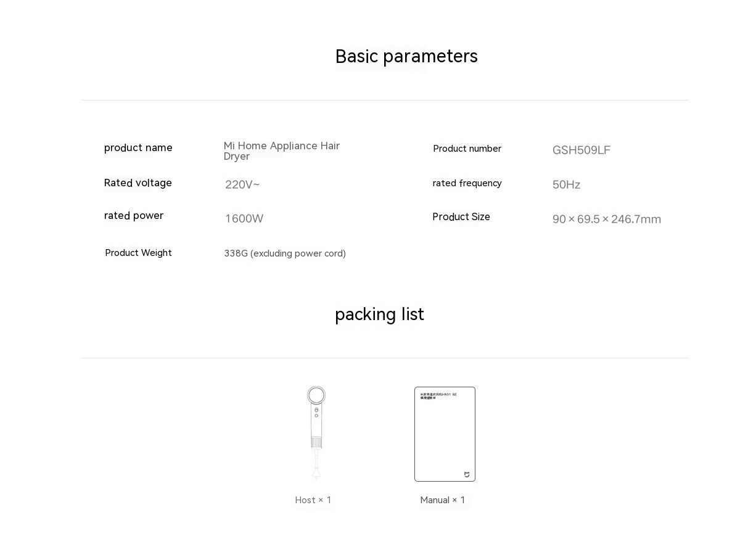The image size is (756, 539).
Task: Select the 1600W rated power value
Action: click(244, 219)
